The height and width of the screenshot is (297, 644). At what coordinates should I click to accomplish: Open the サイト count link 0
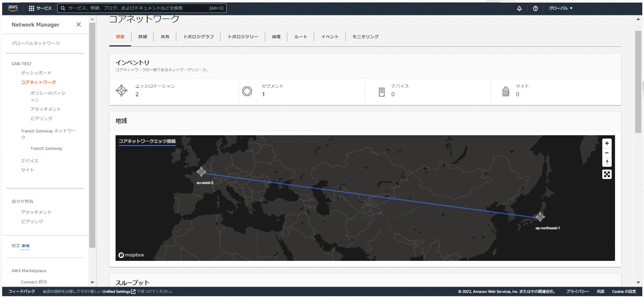517,94
